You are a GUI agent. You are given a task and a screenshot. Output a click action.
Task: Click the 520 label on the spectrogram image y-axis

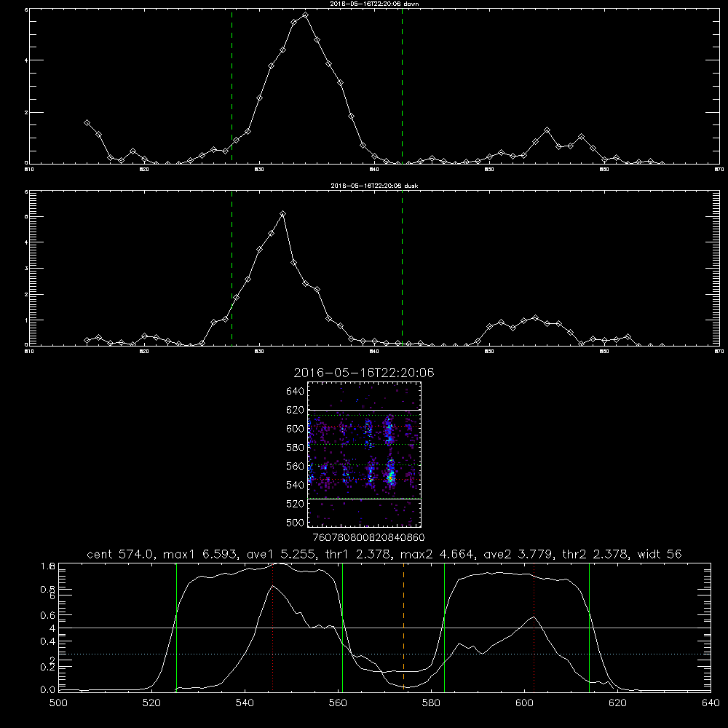[295, 504]
